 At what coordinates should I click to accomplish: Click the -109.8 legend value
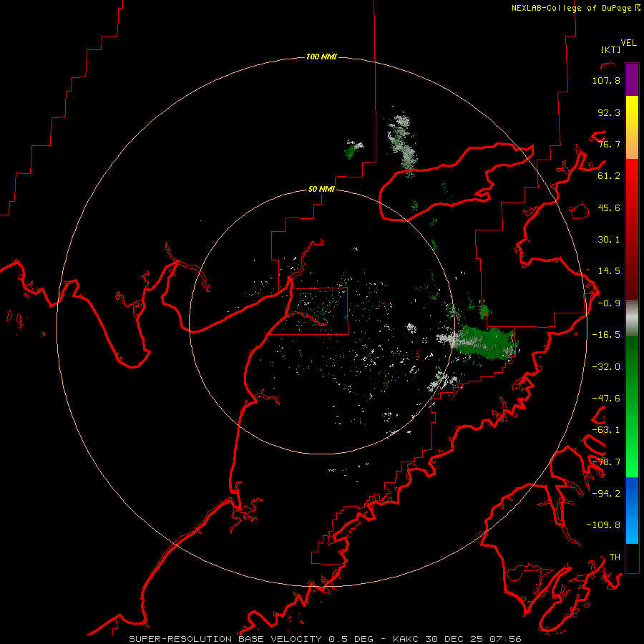point(603,525)
